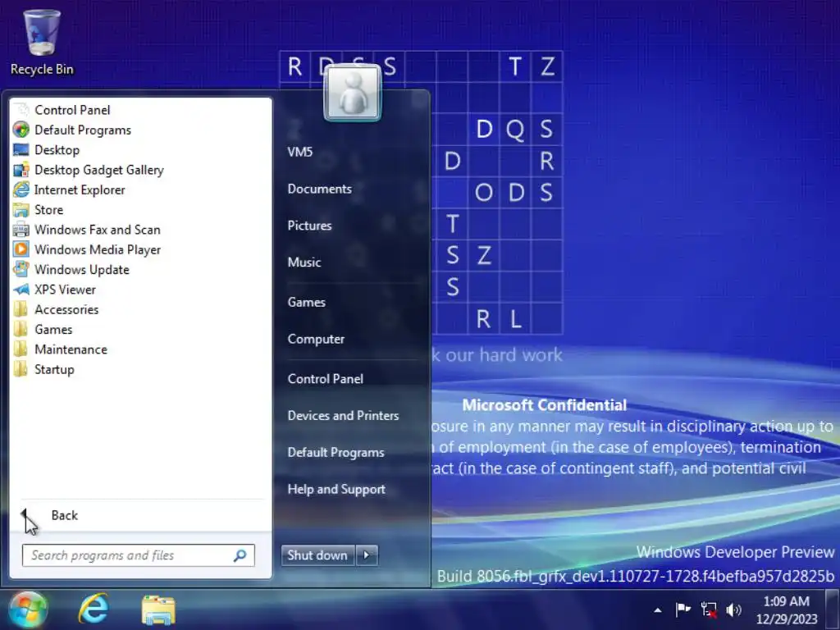Image resolution: width=840 pixels, height=630 pixels.
Task: Launch Internet Explorer from programs list icon
Action: 21,189
